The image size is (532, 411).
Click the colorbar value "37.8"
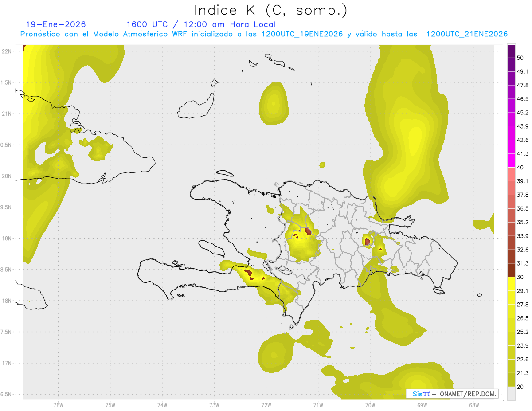tap(523, 195)
